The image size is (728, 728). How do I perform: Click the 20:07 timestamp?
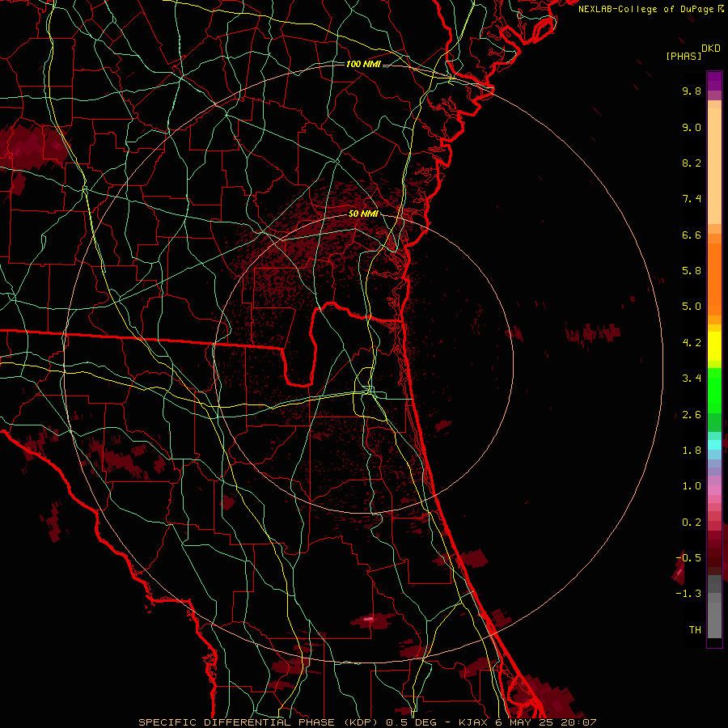tap(578, 722)
